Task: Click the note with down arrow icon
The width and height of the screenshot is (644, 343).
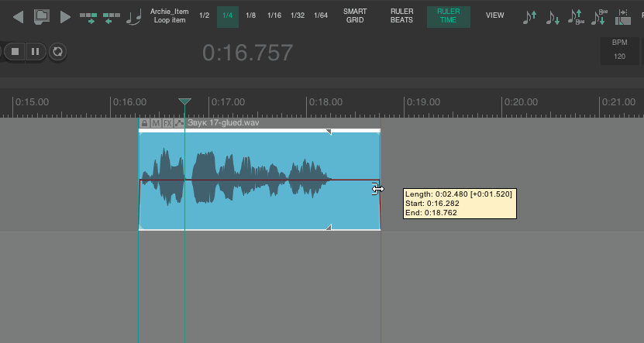Action: (553, 16)
